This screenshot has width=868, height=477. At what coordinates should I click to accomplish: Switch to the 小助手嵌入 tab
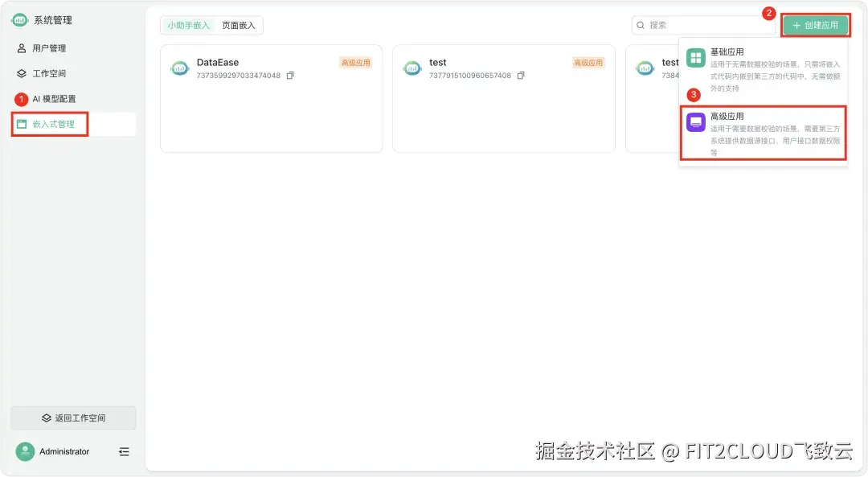189,26
